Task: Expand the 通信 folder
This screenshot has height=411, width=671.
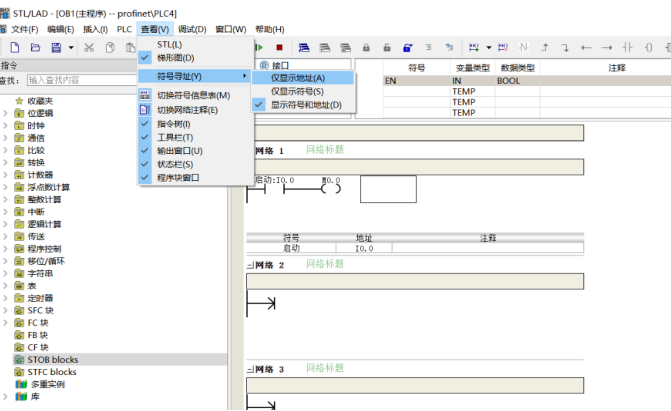Action: coord(5,138)
